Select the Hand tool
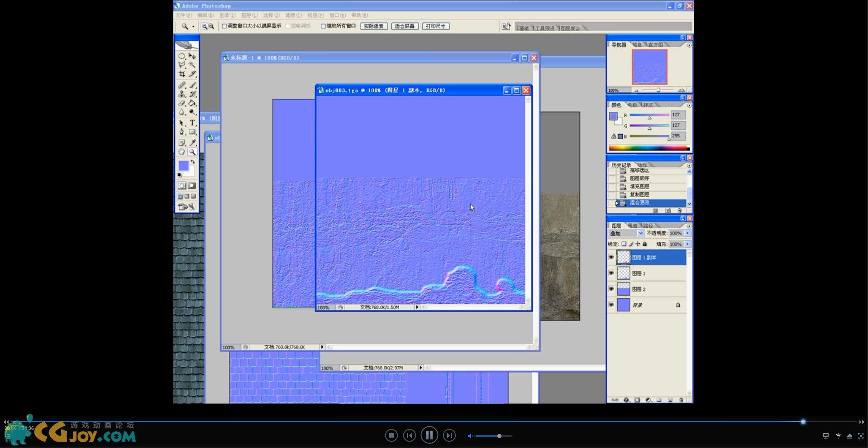The image size is (868, 448). 181,152
